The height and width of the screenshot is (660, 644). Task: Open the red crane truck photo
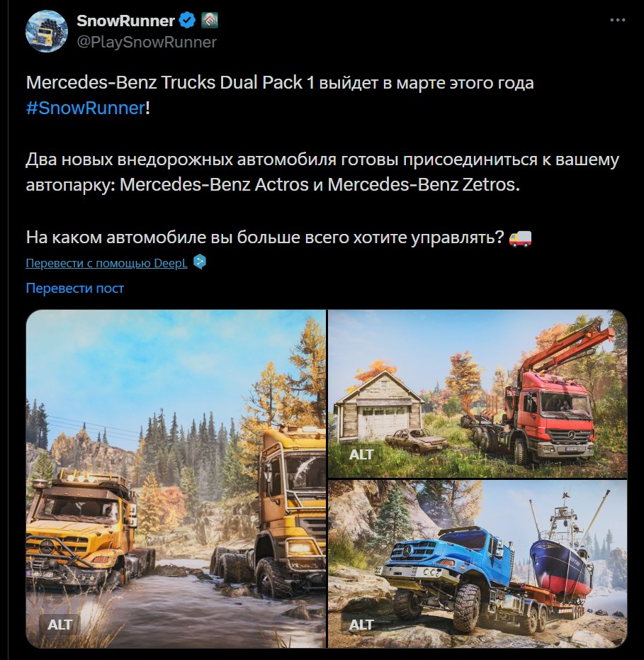pyautogui.click(x=478, y=393)
